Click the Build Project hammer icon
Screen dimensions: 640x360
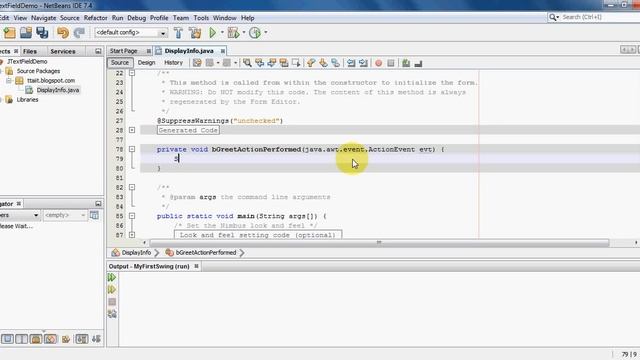pos(178,33)
